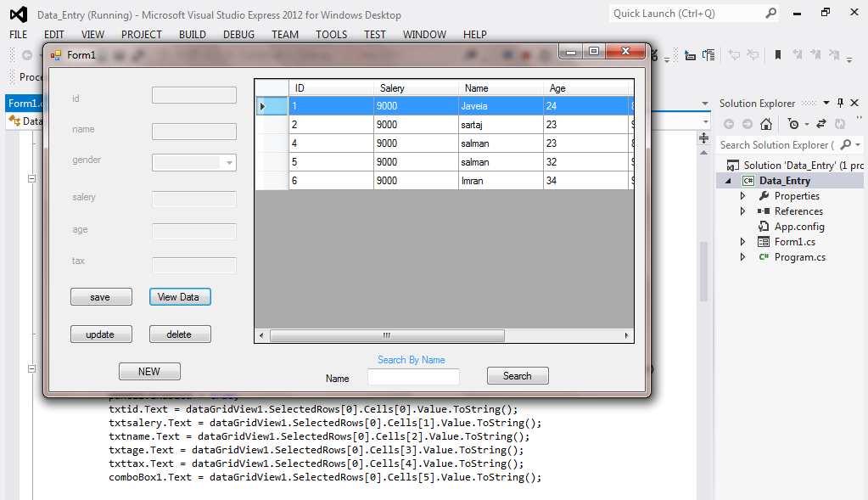Open the DEBUG menu

pos(238,34)
